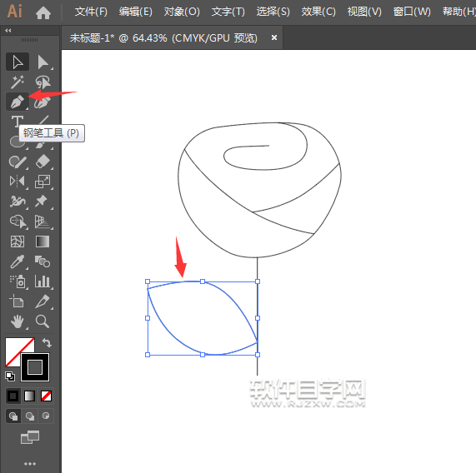476x473 pixels.
Task: Select the Pen tool
Action: click(x=18, y=102)
